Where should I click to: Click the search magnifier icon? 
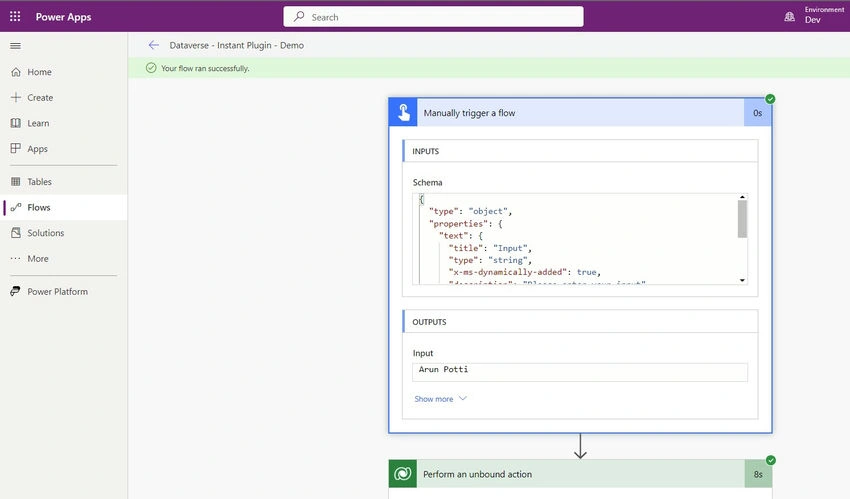point(299,17)
